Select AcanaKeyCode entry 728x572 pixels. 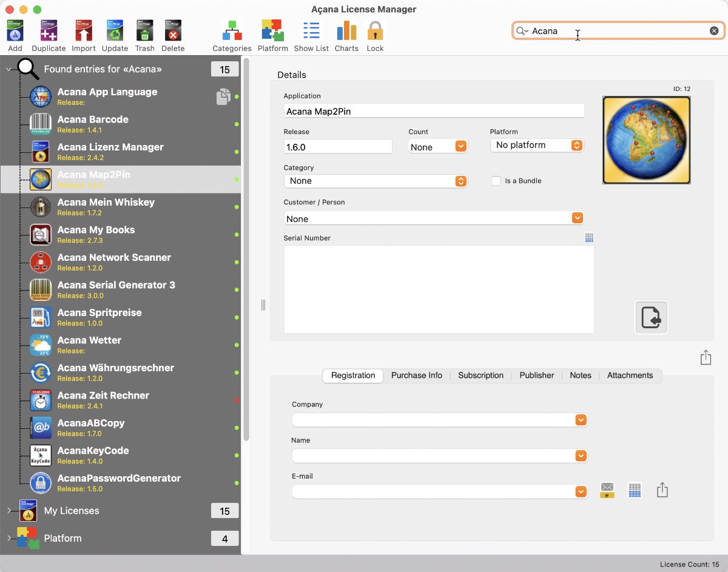[121, 456]
